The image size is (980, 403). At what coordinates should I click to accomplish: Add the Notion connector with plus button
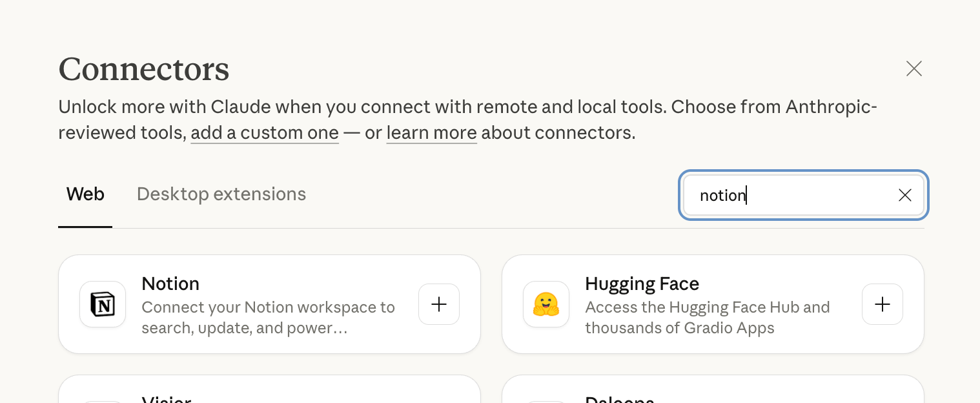(x=439, y=304)
